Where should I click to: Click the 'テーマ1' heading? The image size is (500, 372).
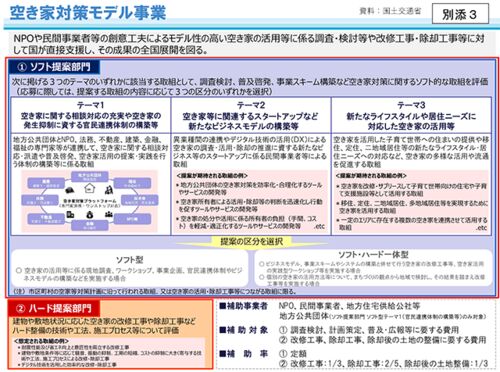pos(91,105)
